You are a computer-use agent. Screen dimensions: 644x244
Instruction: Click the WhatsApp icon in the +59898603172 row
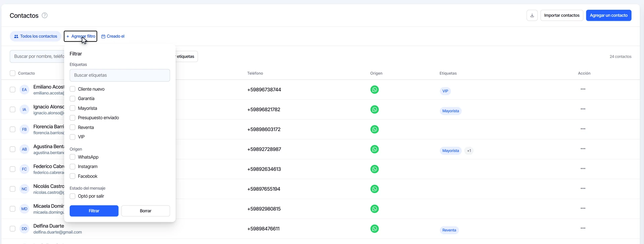tap(375, 129)
